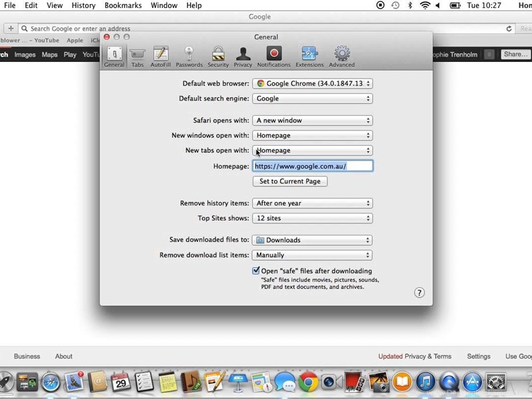Screen dimensions: 532x399
Task: Open the Safari opens with dropdown
Action: pyautogui.click(x=313, y=120)
